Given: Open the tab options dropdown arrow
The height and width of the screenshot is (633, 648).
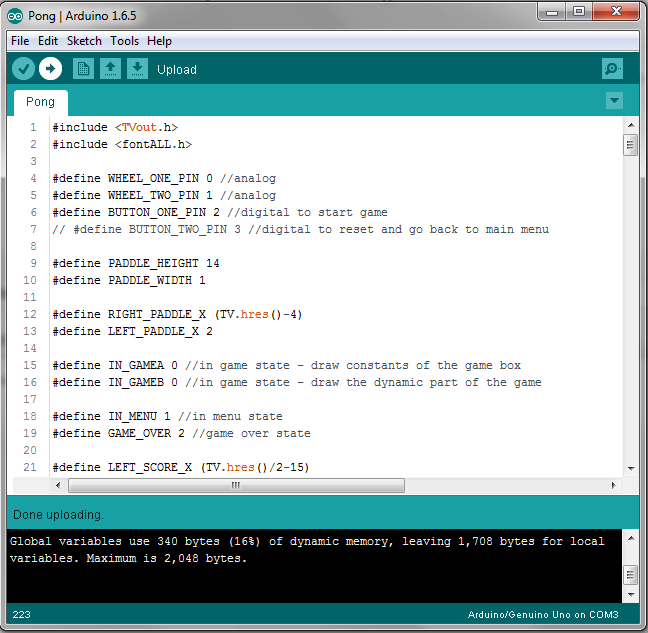Looking at the screenshot, I should tap(614, 100).
